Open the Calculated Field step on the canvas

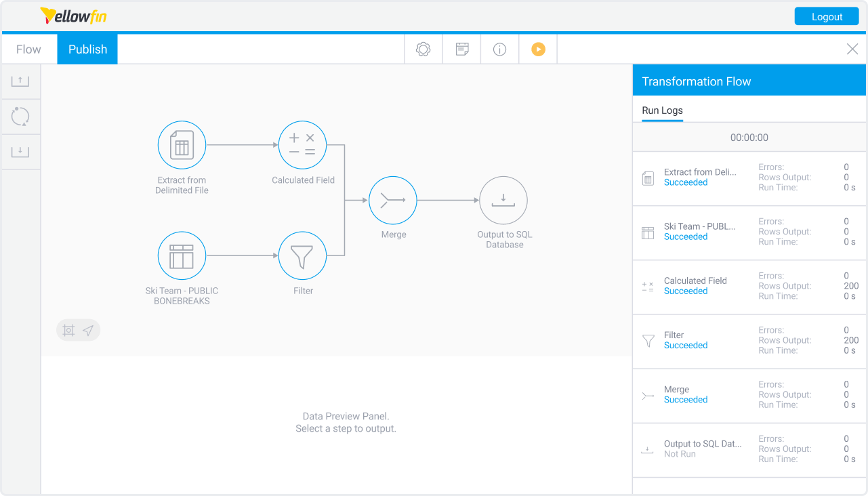(x=302, y=144)
